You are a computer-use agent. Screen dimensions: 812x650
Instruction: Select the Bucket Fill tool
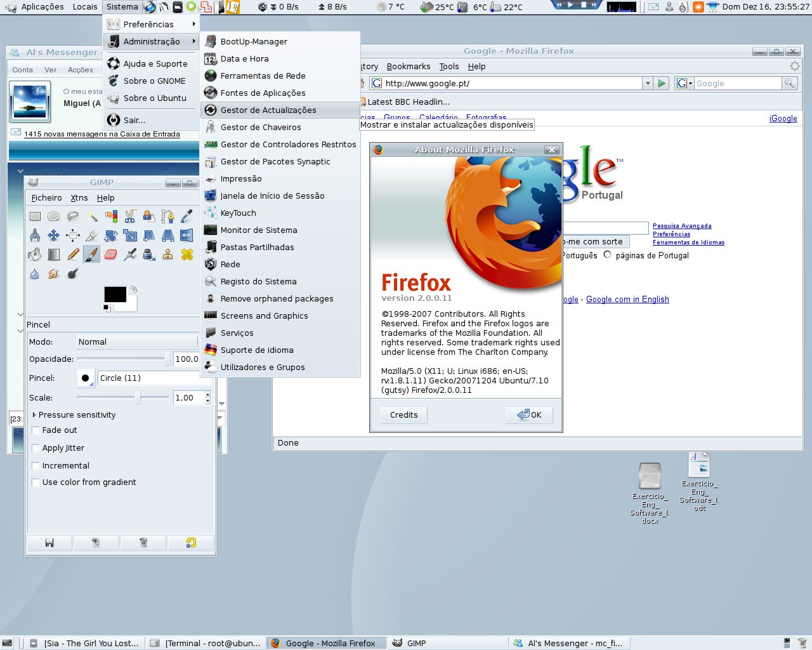point(35,255)
